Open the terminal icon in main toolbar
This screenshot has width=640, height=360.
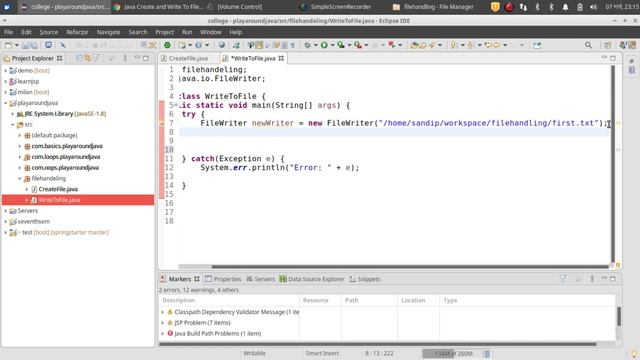pos(48,45)
